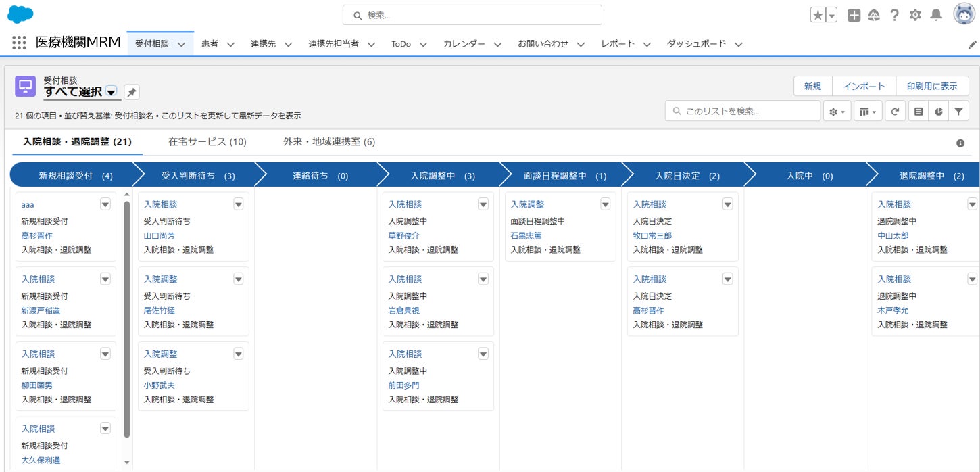Viewport: 980px width, 472px height.
Task: Expand the favorites list dropdown arrow
Action: (x=832, y=15)
